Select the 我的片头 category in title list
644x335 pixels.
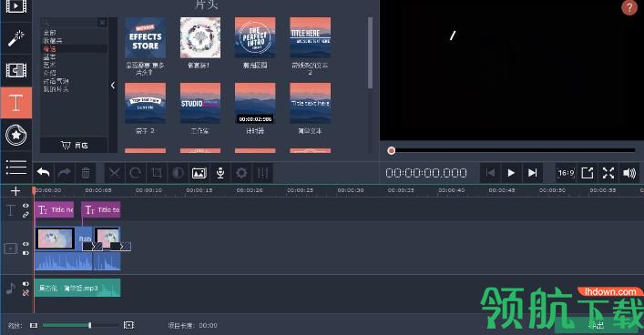click(56, 89)
